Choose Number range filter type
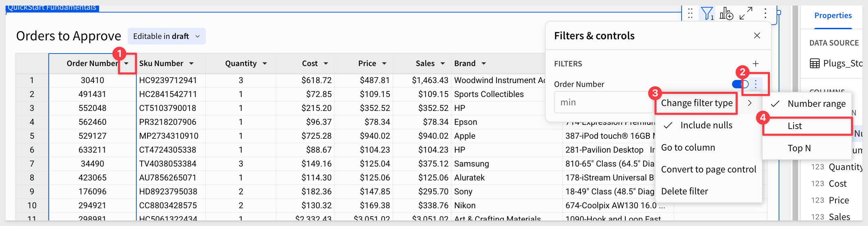 pos(807,104)
